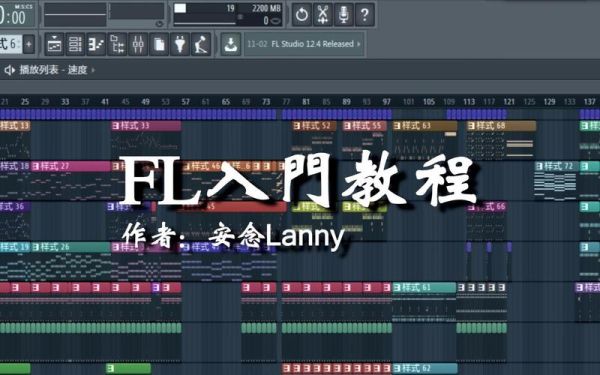
Task: Toggle the browser panel toolbar icon
Action: tap(117, 44)
